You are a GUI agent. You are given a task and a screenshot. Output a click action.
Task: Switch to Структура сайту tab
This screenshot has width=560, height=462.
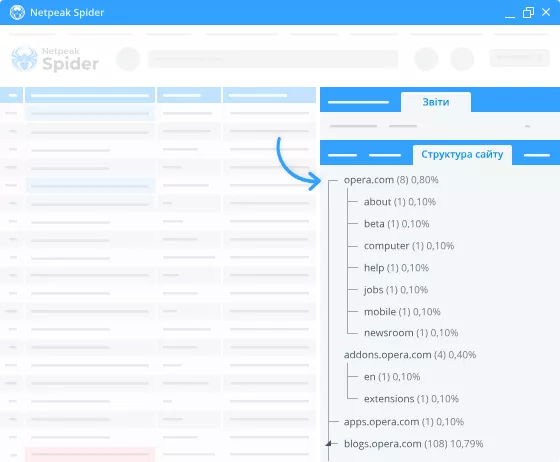tap(462, 155)
